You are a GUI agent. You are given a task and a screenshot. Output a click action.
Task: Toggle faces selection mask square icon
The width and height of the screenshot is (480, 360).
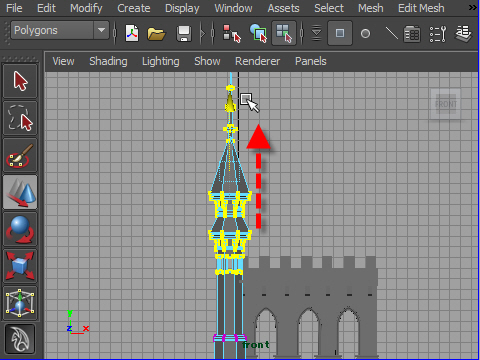pos(340,33)
